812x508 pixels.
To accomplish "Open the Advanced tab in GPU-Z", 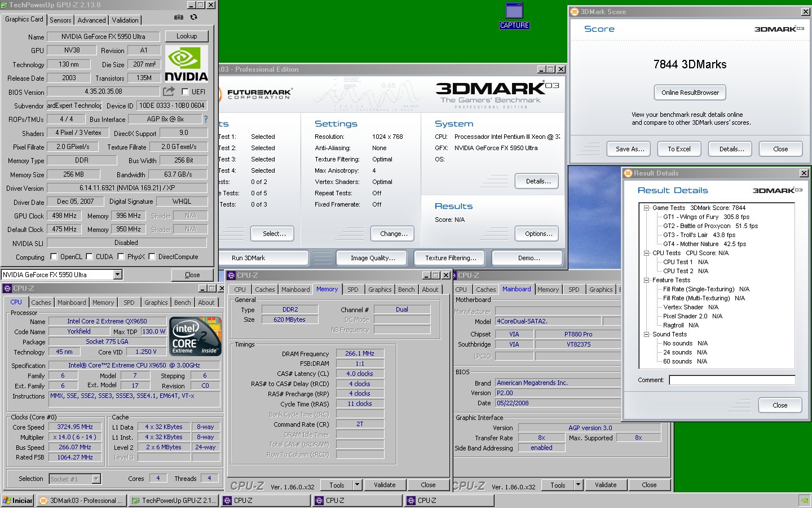I will (x=91, y=20).
